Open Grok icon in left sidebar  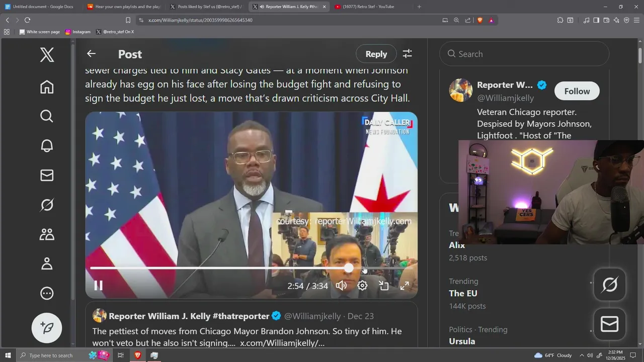point(47,205)
